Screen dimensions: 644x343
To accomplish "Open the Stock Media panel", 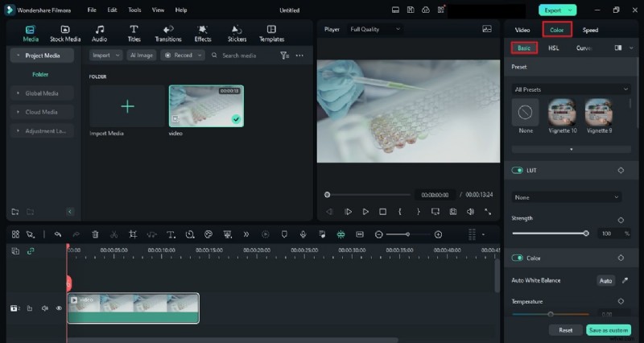I will 64,32.
